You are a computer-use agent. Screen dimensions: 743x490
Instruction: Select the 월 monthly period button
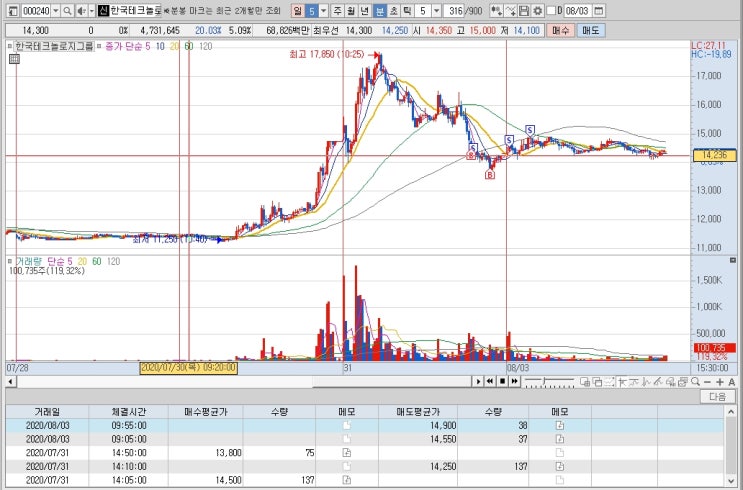click(351, 10)
